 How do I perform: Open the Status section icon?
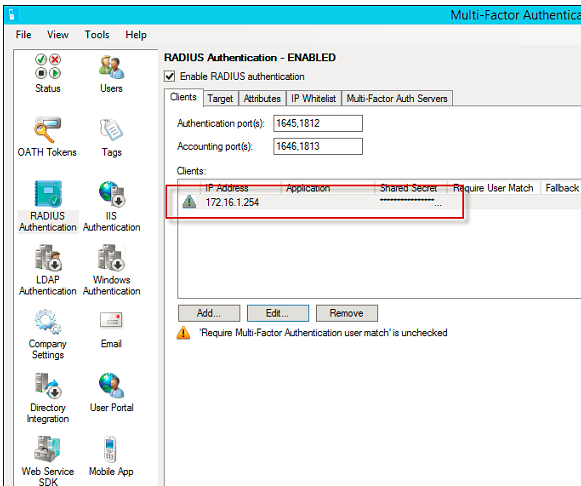(x=48, y=67)
